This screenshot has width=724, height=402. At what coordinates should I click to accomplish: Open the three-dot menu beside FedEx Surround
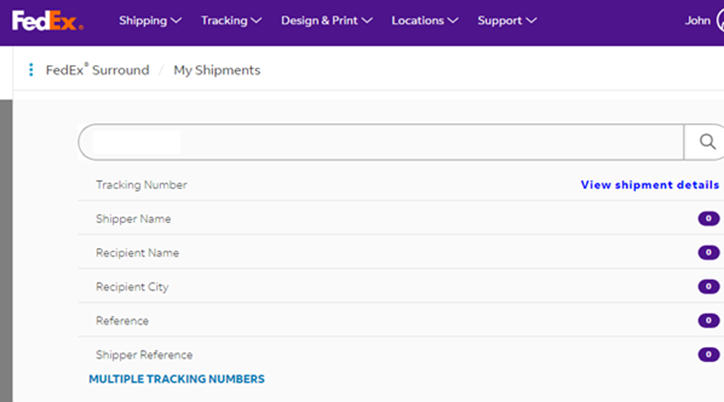(x=31, y=70)
